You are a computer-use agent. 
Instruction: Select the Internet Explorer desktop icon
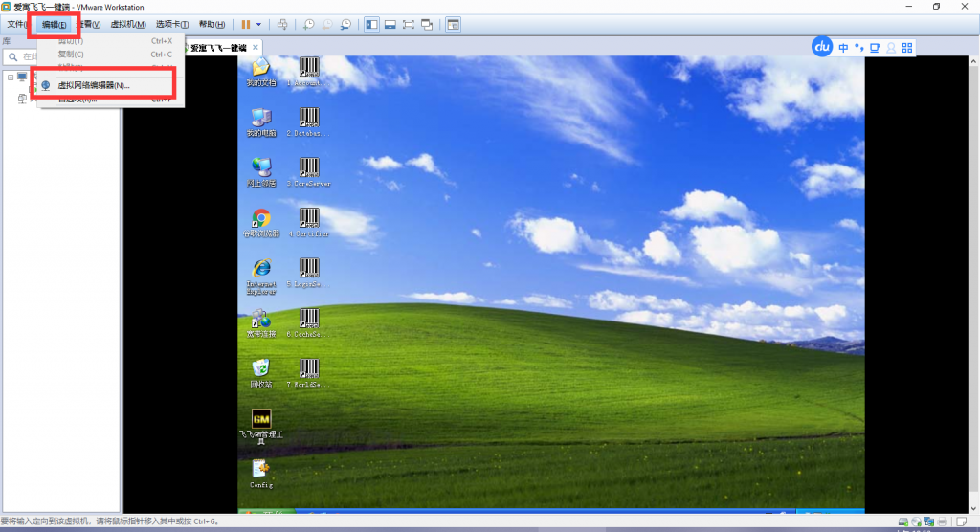261,277
